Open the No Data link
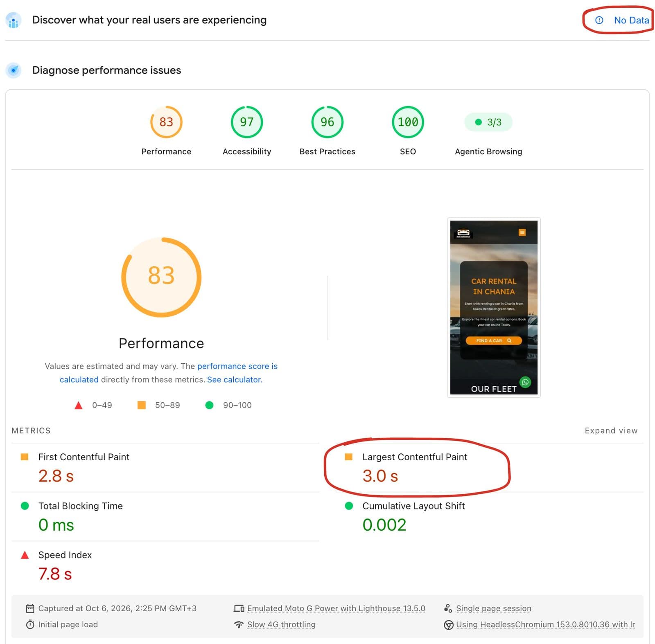This screenshot has width=655, height=644. (x=631, y=20)
